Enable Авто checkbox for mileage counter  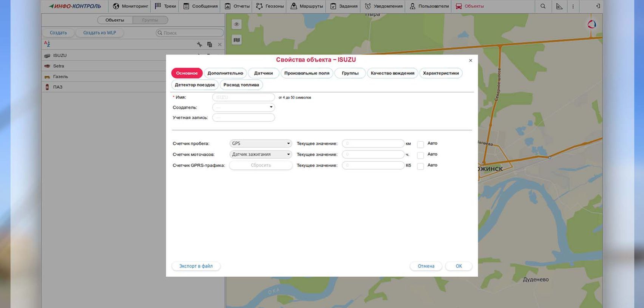(420, 144)
